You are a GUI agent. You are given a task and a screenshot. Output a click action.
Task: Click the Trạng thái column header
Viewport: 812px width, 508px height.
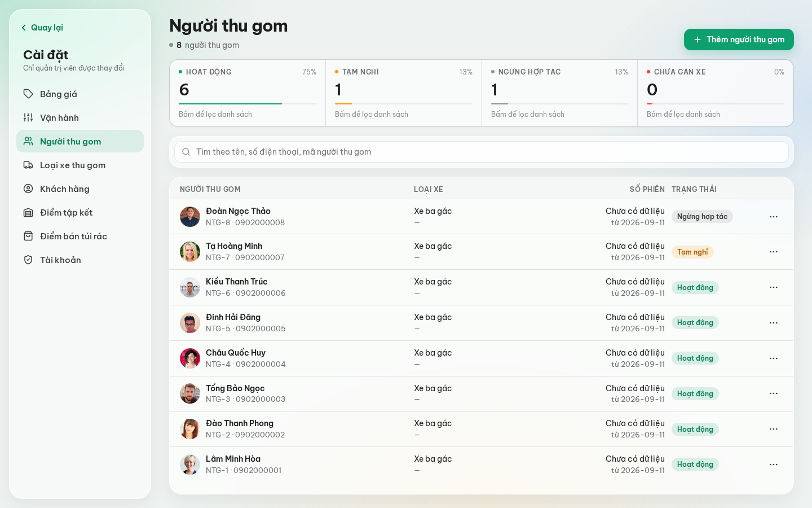tap(694, 189)
